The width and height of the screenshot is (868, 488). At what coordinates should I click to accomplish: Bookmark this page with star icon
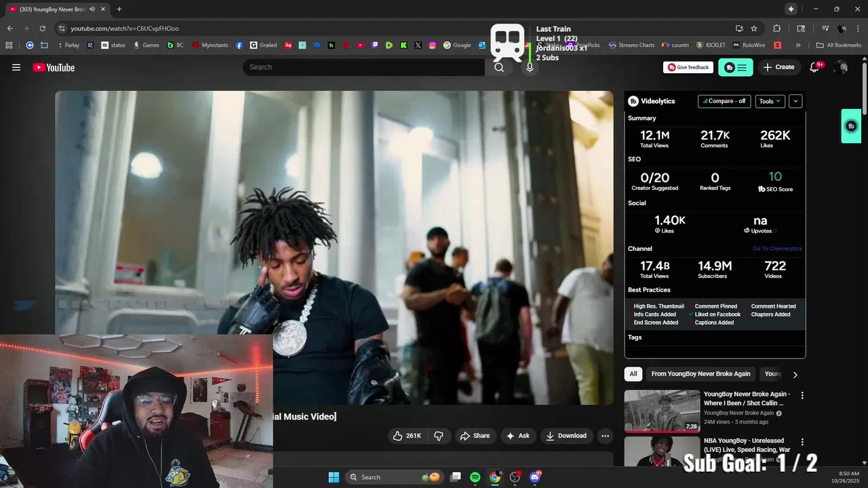[754, 28]
